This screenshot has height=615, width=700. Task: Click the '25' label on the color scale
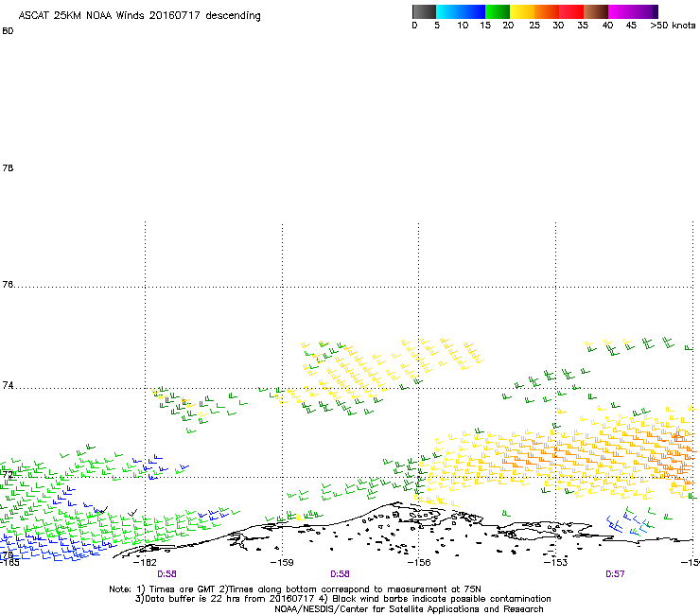534,26
